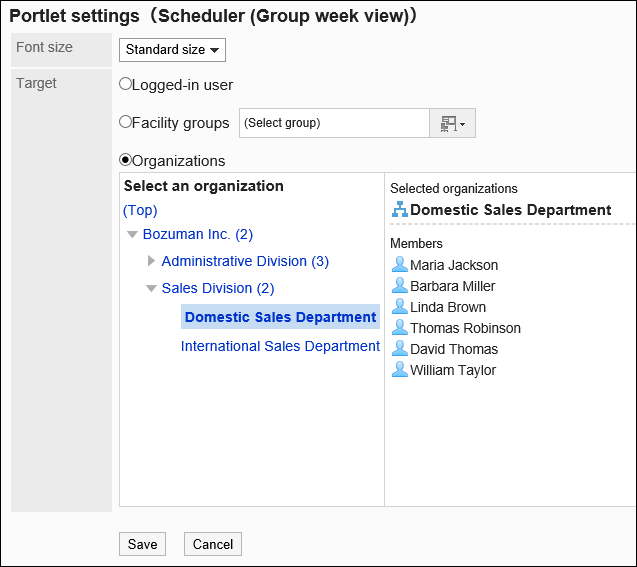The width and height of the screenshot is (637, 567).
Task: Click member name David Thomas
Action: click(x=454, y=350)
